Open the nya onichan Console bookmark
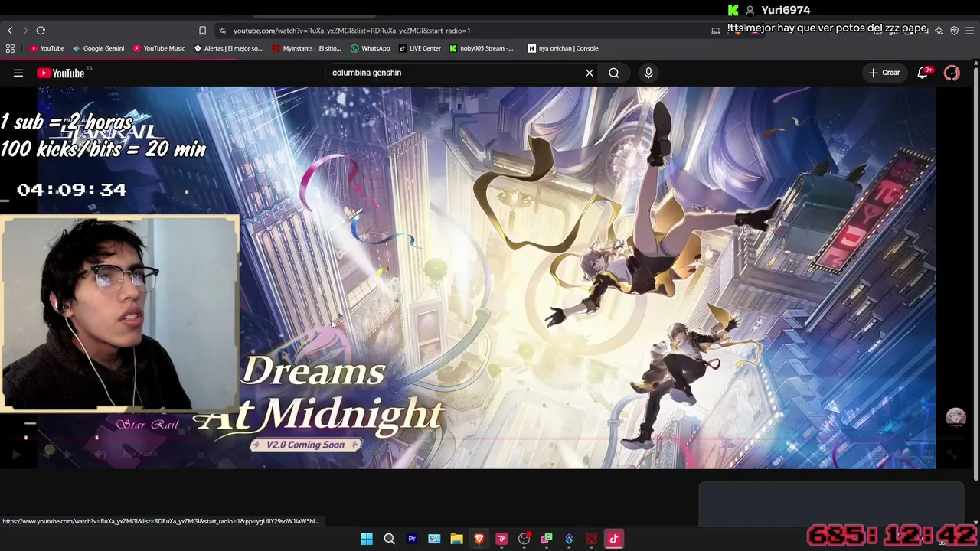The image size is (980, 551). 563,48
